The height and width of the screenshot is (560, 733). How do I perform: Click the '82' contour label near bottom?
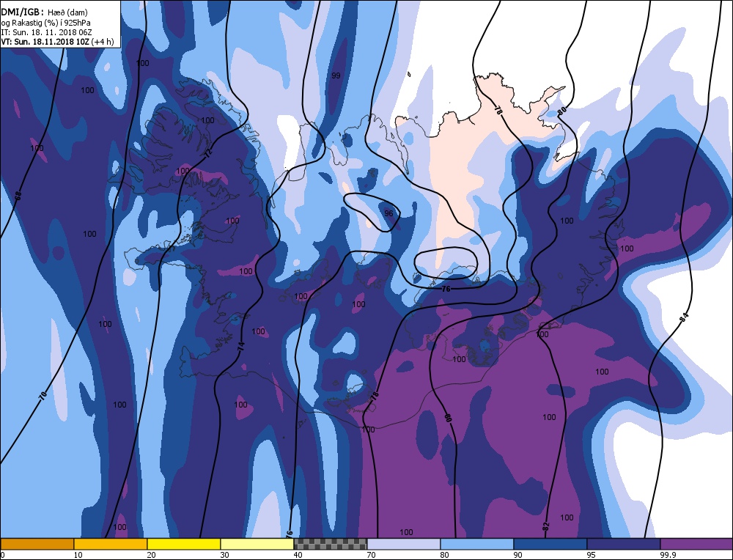click(x=546, y=526)
